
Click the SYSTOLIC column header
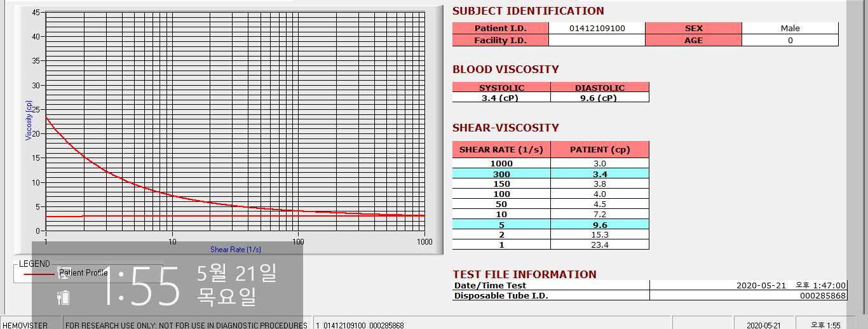tap(501, 88)
